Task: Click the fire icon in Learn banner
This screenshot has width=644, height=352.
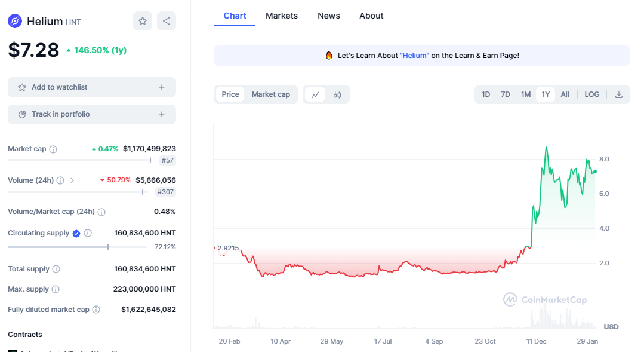Action: tap(329, 56)
